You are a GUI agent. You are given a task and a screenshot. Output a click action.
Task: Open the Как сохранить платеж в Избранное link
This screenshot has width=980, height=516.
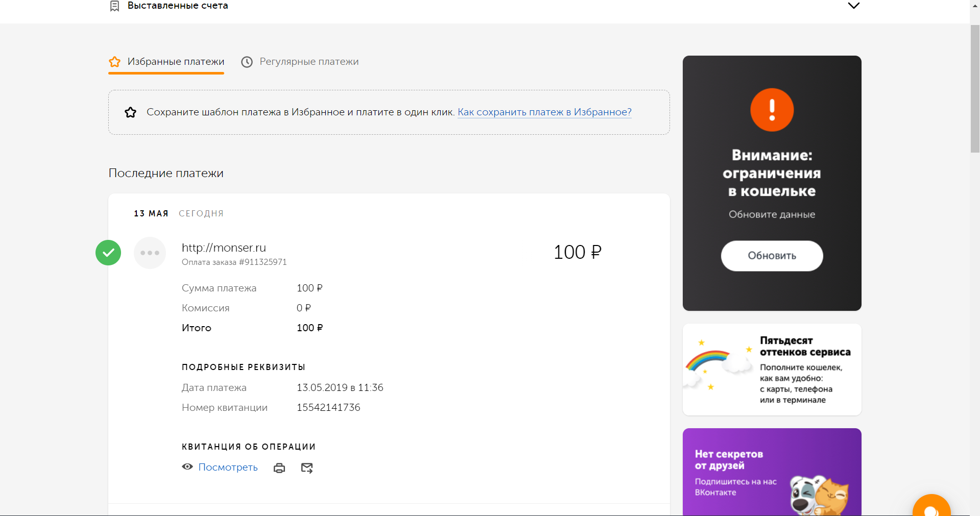(x=544, y=112)
